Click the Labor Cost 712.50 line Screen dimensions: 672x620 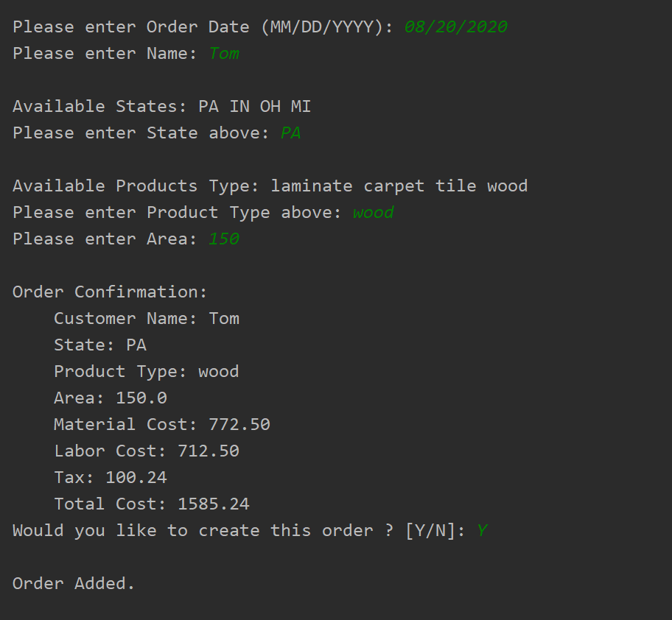pos(147,451)
